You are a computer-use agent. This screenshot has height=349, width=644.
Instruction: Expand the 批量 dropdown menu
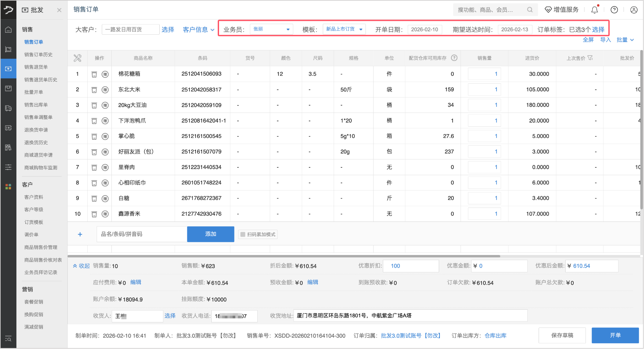(625, 40)
